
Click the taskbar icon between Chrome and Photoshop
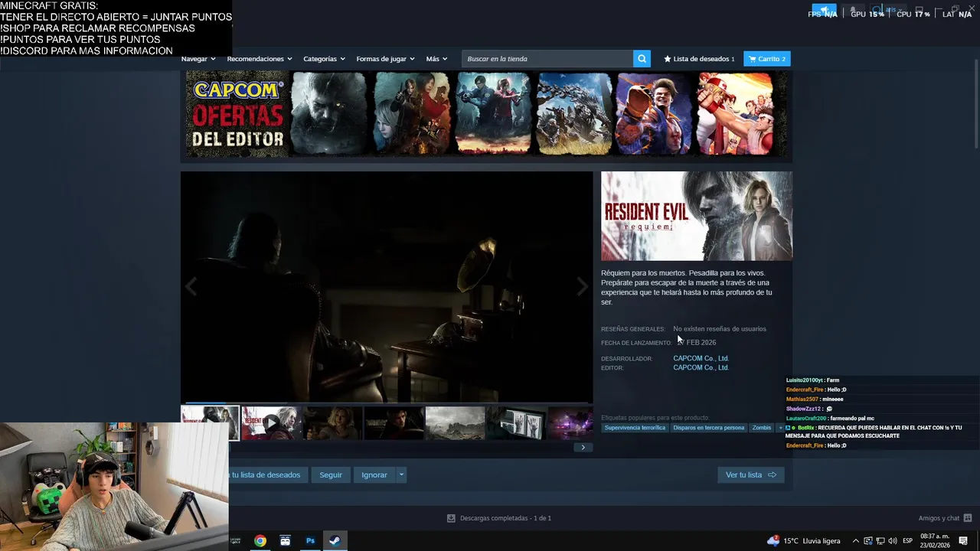click(x=286, y=541)
